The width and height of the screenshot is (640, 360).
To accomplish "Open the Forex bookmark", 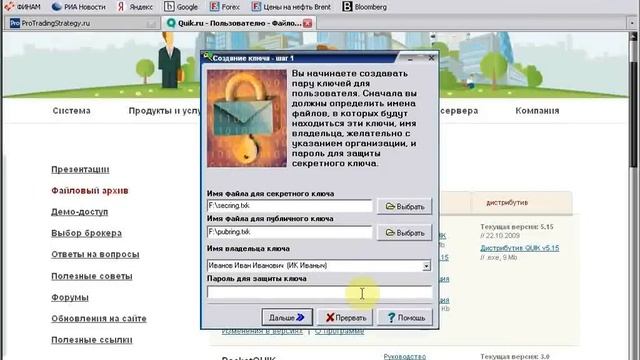I will 225,7.
